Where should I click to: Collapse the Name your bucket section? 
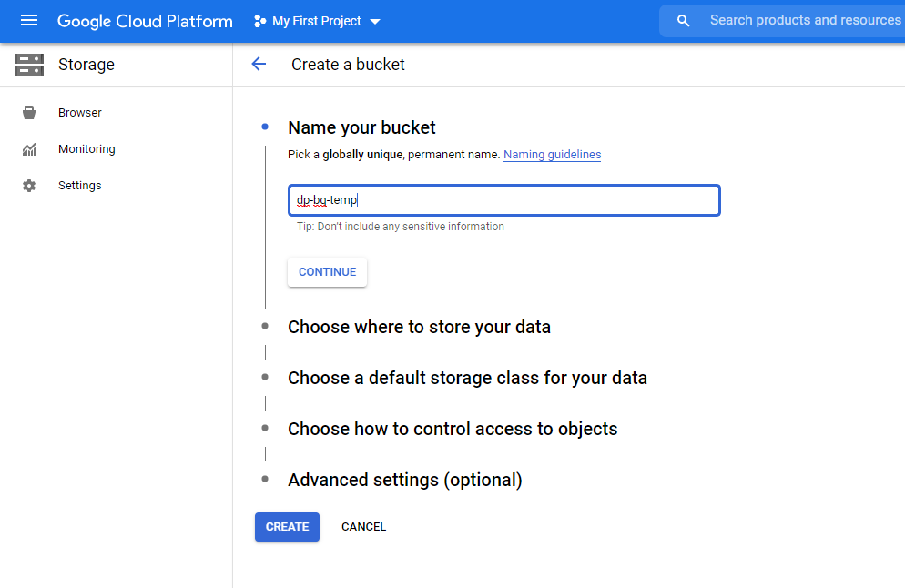point(361,127)
